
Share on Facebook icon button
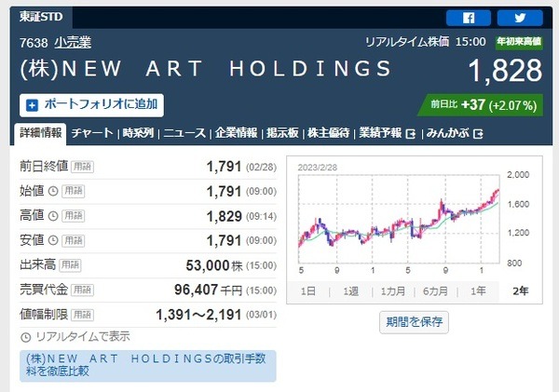click(469, 17)
